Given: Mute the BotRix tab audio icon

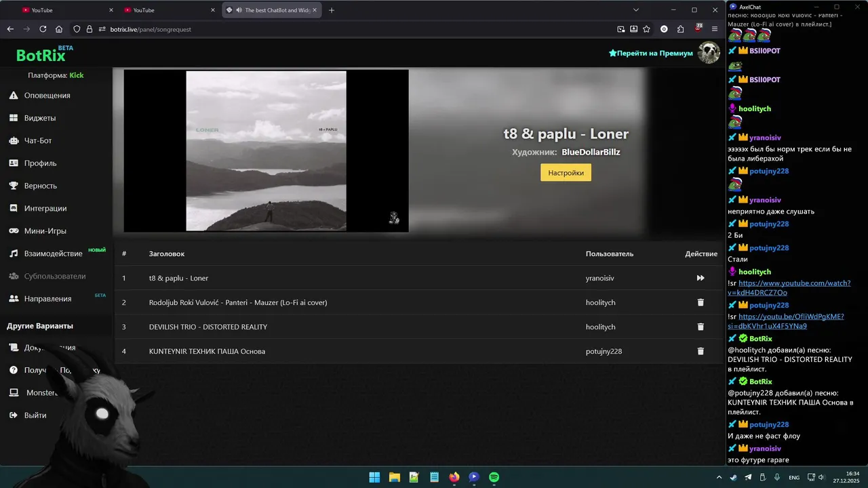Looking at the screenshot, I should [239, 10].
